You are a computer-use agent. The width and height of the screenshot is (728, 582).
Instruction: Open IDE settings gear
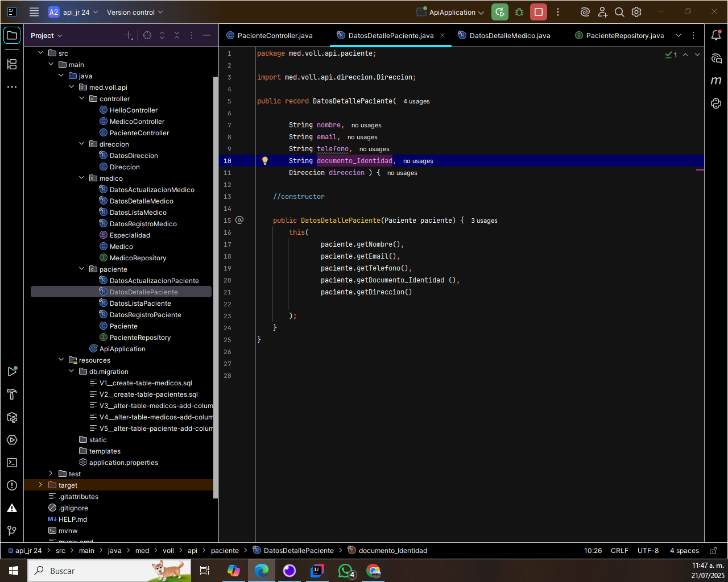point(636,12)
